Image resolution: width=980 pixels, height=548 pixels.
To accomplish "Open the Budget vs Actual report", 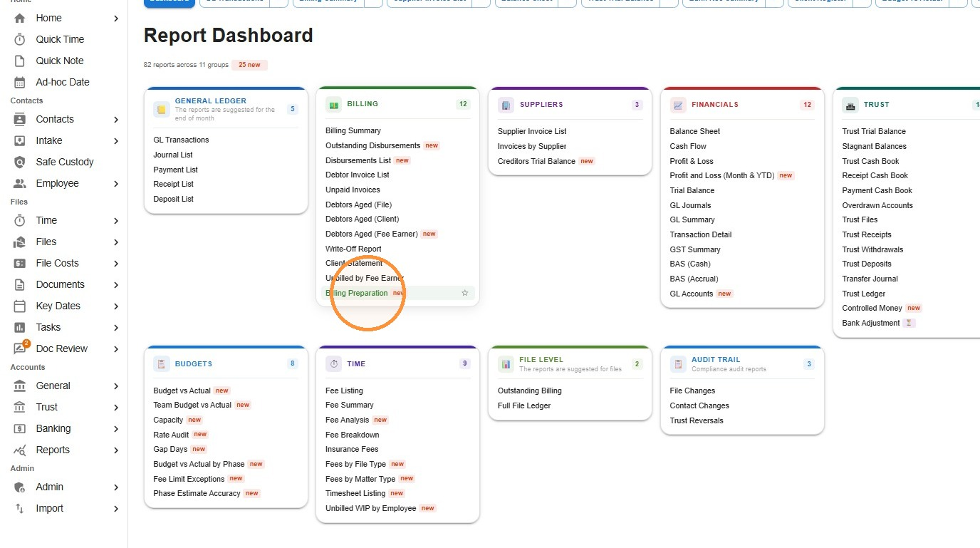I will click(x=182, y=391).
